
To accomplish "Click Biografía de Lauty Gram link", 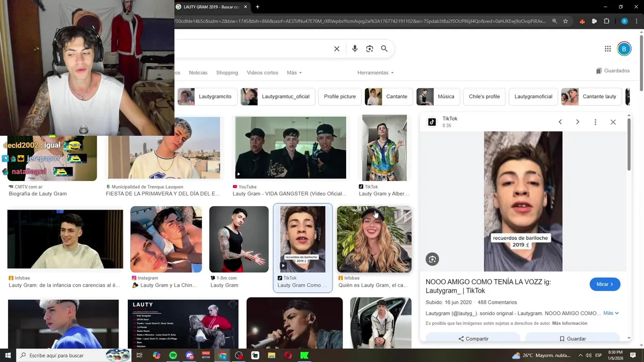I will pos(38,194).
